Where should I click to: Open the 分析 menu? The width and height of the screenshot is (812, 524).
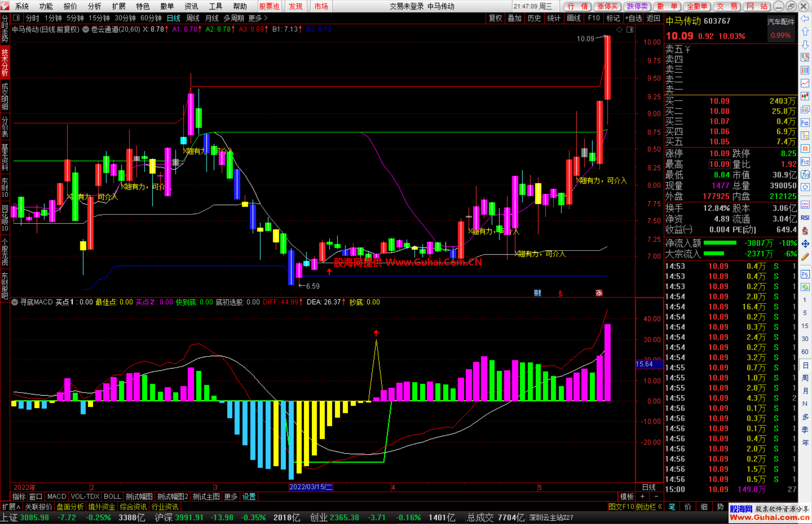[x=94, y=6]
